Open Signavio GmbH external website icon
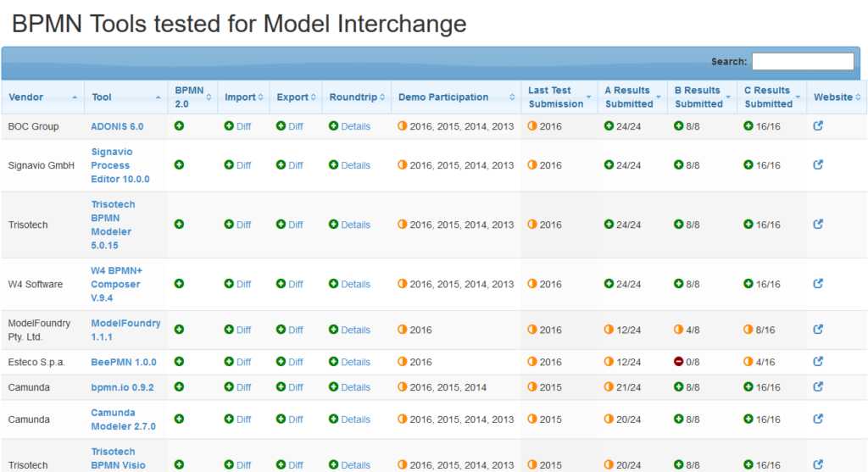 pyautogui.click(x=818, y=165)
